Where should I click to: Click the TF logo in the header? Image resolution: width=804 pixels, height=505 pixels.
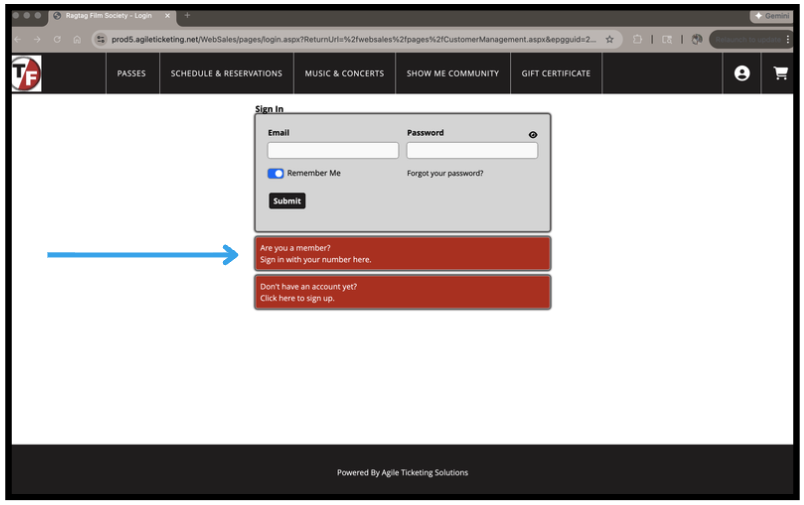click(x=26, y=73)
